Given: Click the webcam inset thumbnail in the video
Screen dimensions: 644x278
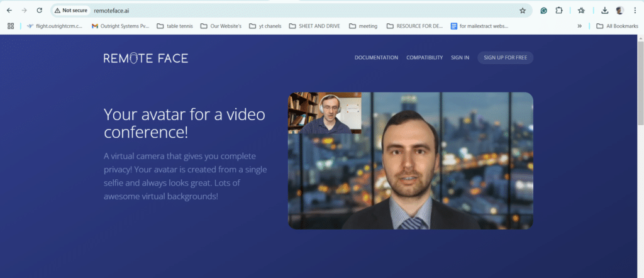Looking at the screenshot, I should click(325, 113).
